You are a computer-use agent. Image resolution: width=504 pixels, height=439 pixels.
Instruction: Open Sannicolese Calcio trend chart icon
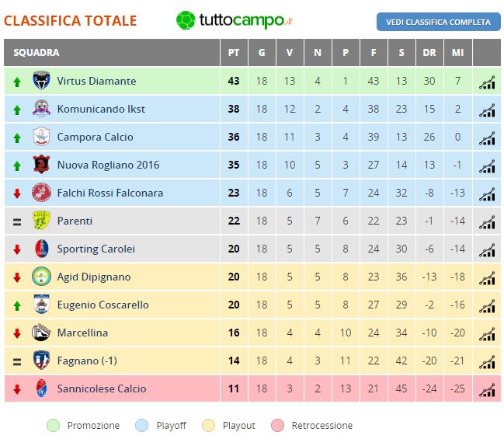tap(487, 390)
